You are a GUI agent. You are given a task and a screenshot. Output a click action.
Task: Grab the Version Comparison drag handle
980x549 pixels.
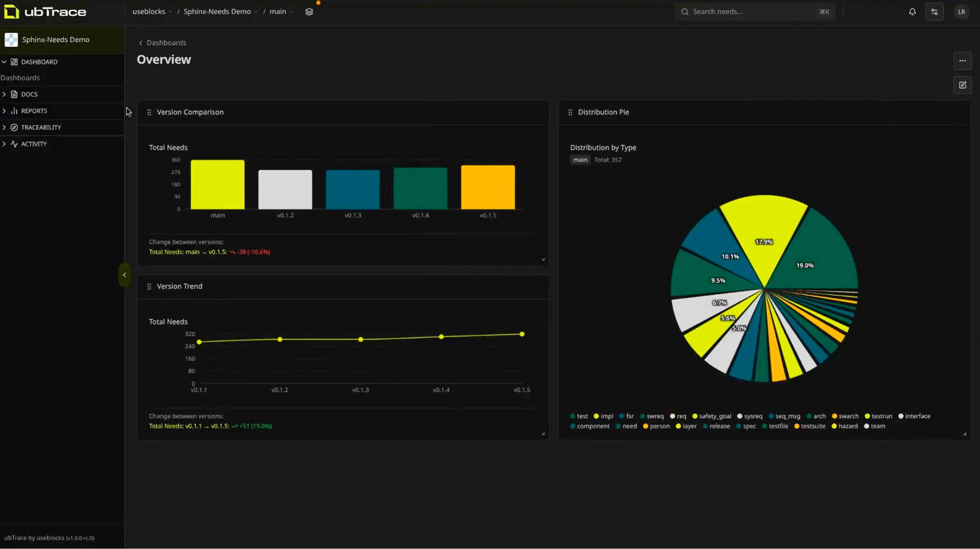coord(149,112)
